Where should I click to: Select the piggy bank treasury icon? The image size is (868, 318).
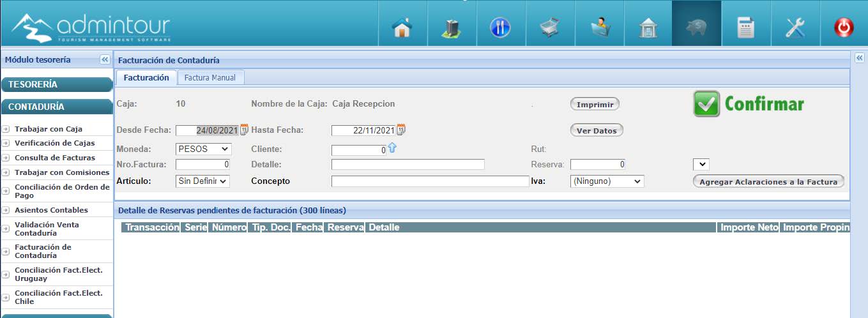696,28
